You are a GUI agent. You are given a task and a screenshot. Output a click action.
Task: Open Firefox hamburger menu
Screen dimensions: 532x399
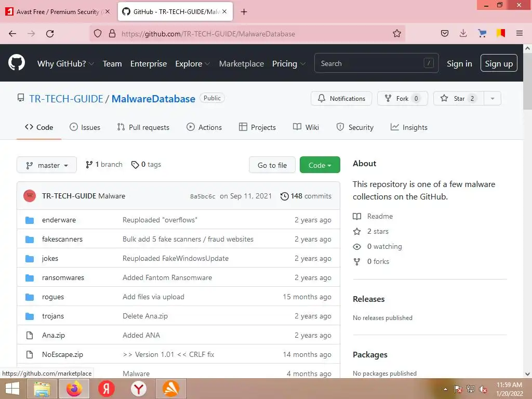tap(519, 33)
